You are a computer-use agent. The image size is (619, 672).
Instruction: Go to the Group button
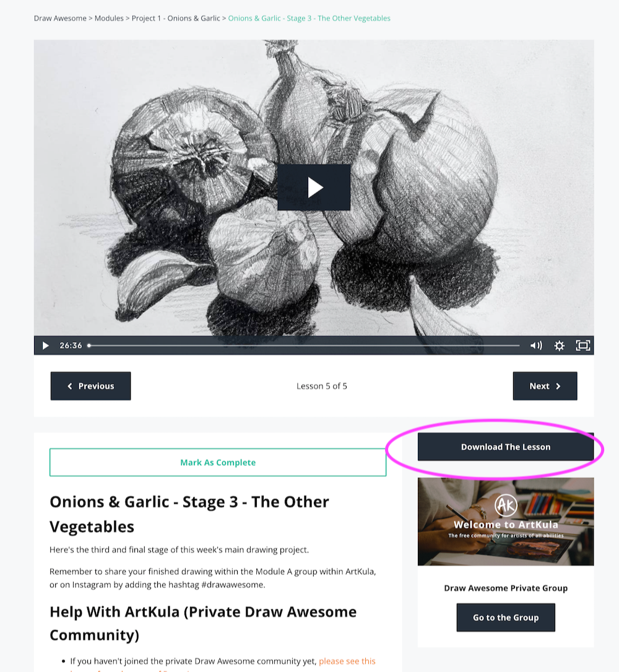coord(506,617)
